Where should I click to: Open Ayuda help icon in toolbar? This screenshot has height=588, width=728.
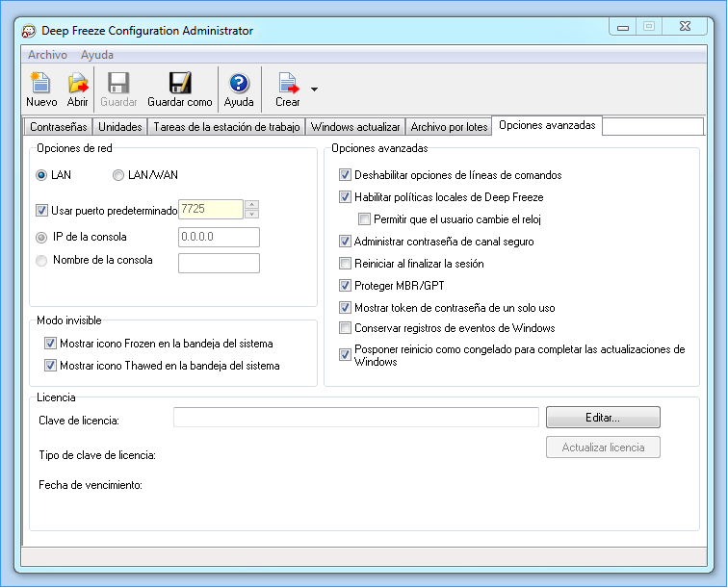coord(239,83)
